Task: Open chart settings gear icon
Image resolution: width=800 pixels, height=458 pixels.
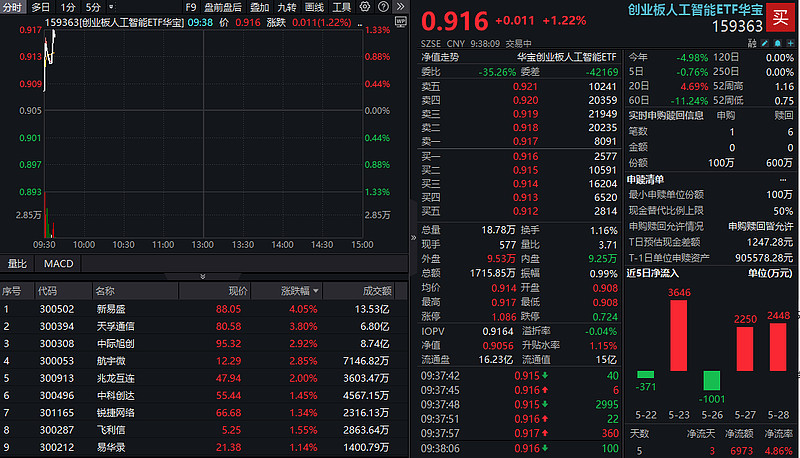Action: [x=365, y=7]
